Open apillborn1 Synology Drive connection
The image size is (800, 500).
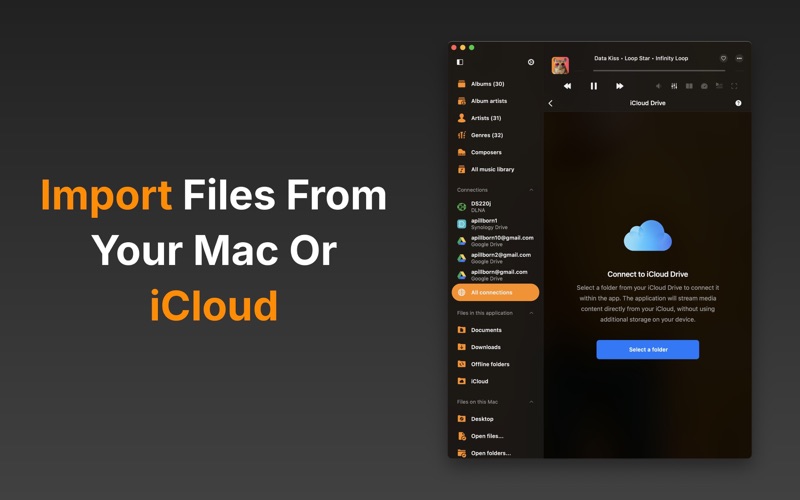(x=495, y=223)
